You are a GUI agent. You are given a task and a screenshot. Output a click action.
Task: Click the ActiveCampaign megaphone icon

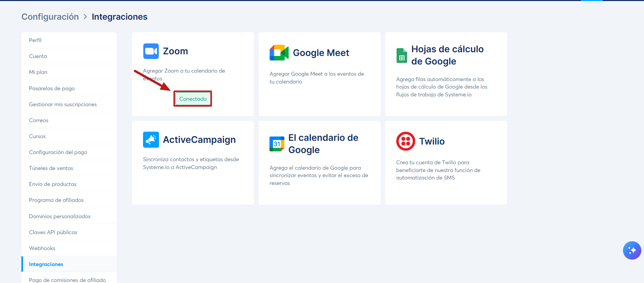pyautogui.click(x=151, y=139)
